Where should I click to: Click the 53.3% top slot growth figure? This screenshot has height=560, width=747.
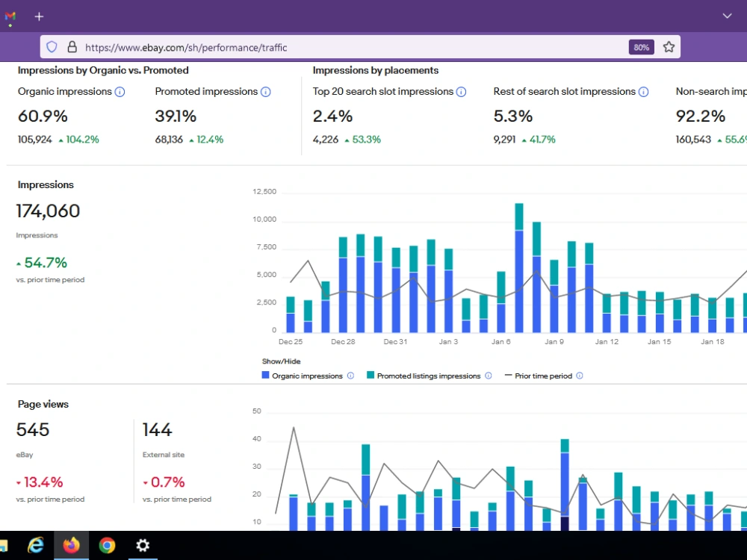tap(366, 140)
